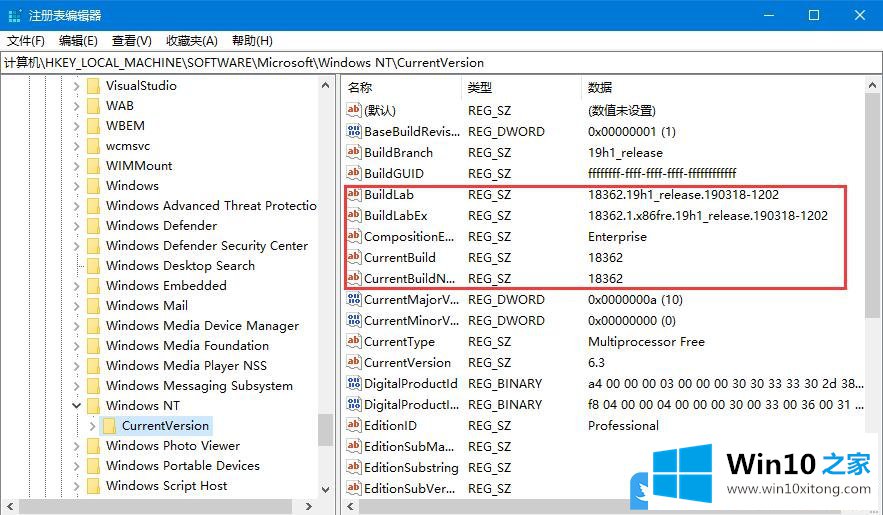Click the WIMMount folder icon
883x515 pixels.
pyautogui.click(x=93, y=165)
